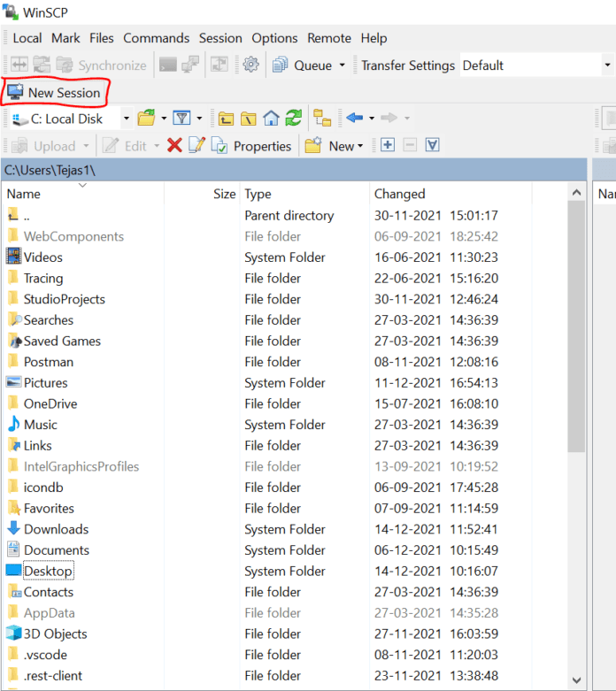This screenshot has width=616, height=691.
Task: Sort by the Size column header
Action: (202, 194)
